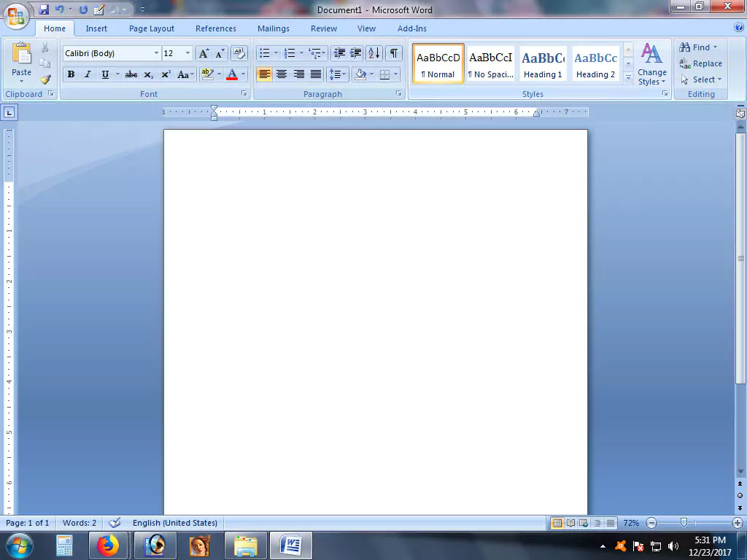Apply strikethrough formatting
The width and height of the screenshot is (747, 560).
[132, 74]
